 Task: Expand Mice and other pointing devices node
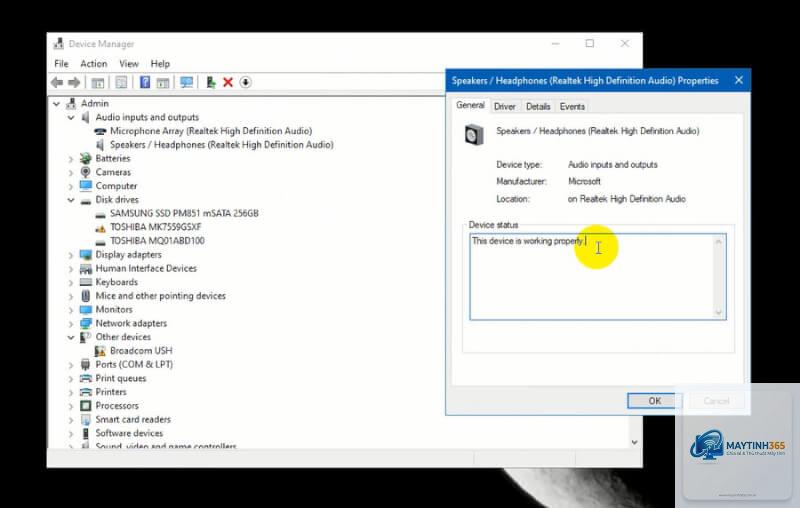coord(71,296)
